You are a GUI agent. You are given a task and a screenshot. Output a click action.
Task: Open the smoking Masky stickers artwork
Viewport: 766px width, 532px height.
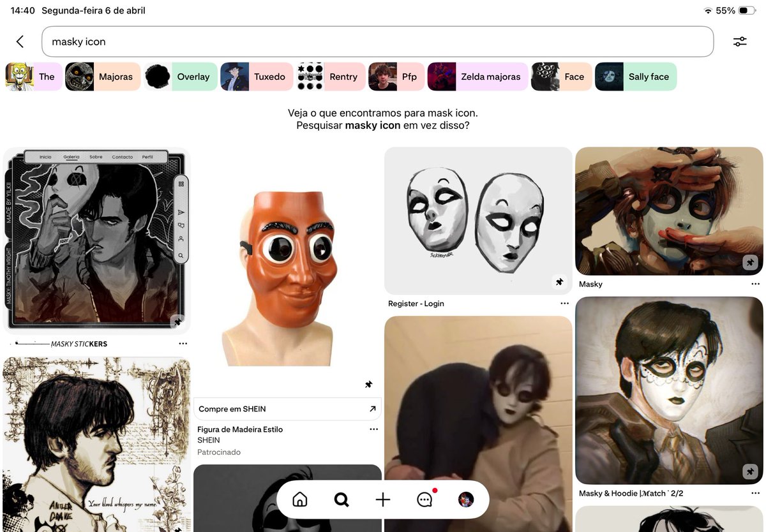point(96,240)
